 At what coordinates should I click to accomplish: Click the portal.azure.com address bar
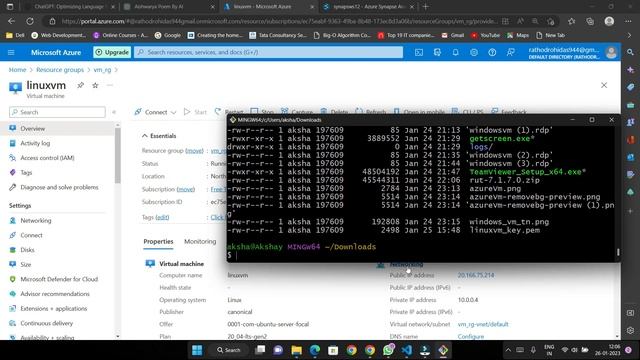pyautogui.click(x=280, y=21)
